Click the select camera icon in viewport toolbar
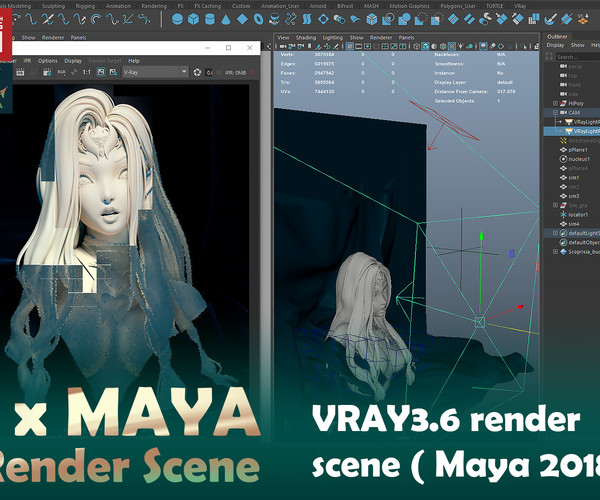 283,46
